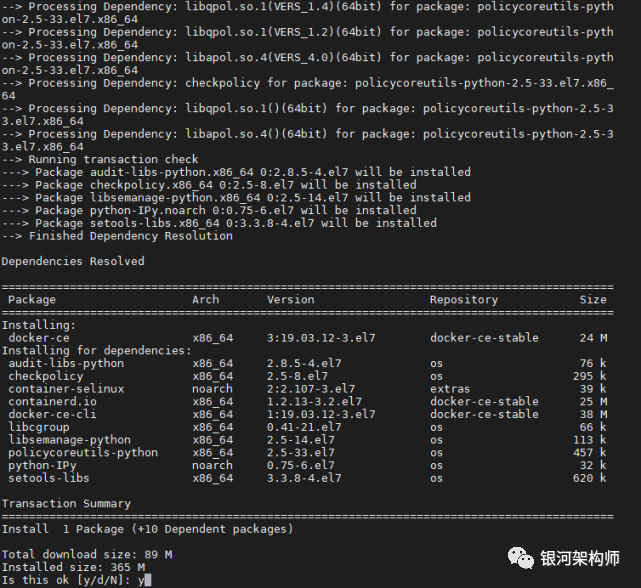
Task: Click the 'Arch' column header
Action: pyautogui.click(x=206, y=299)
